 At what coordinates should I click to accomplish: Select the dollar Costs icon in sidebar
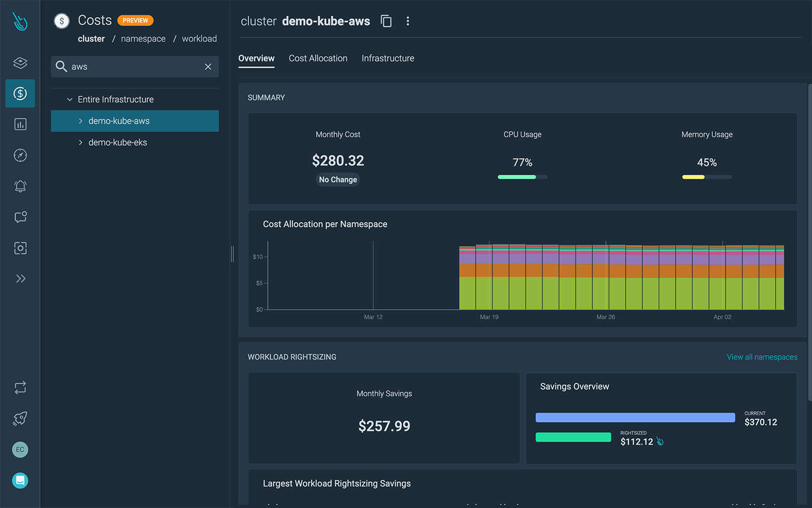coord(20,93)
